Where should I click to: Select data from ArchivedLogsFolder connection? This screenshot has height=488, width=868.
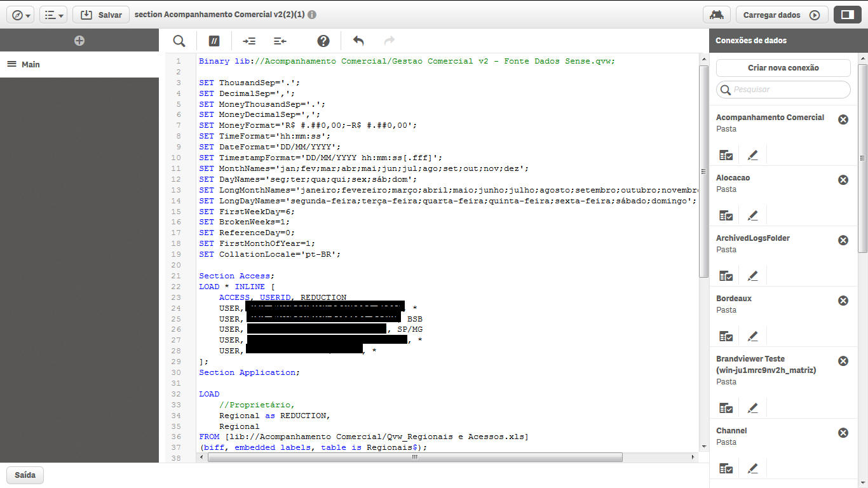(x=726, y=275)
